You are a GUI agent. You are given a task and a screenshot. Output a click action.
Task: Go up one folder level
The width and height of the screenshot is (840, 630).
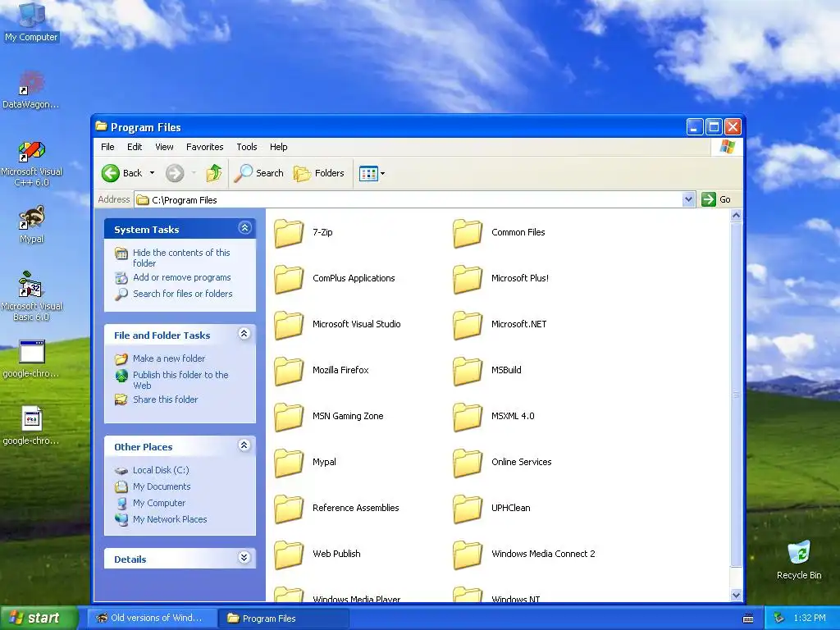point(214,173)
